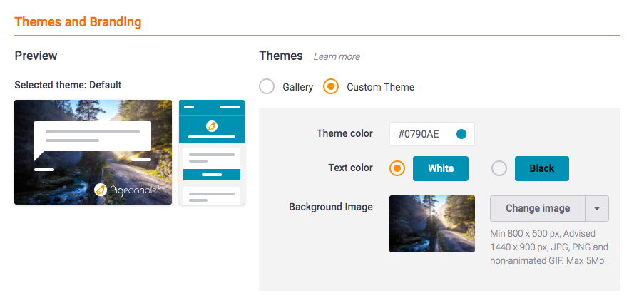Click the 'Selected theme: Default' label
644x308 pixels.
68,85
